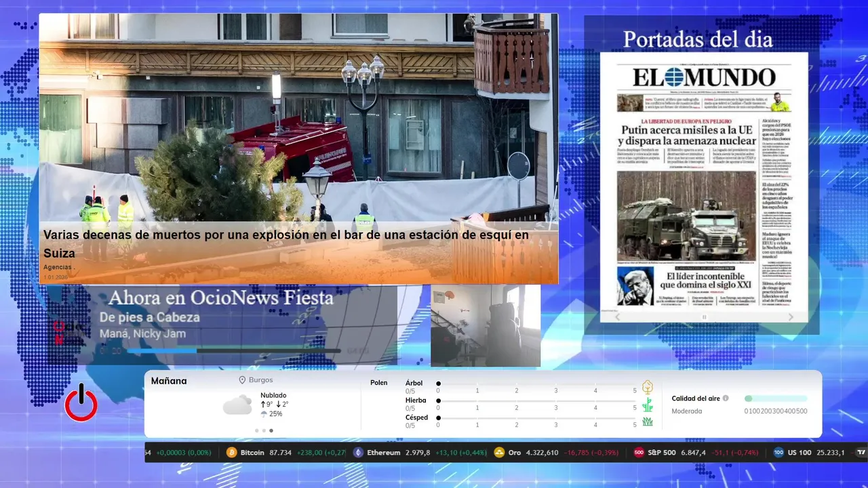Click the Césped grass pollen icon
This screenshot has width=868, height=488.
648,422
